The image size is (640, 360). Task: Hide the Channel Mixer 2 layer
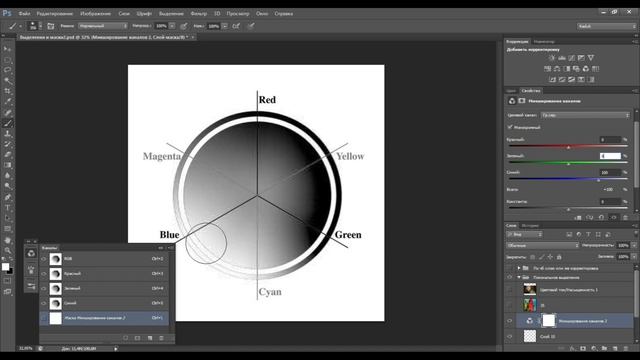click(509, 321)
